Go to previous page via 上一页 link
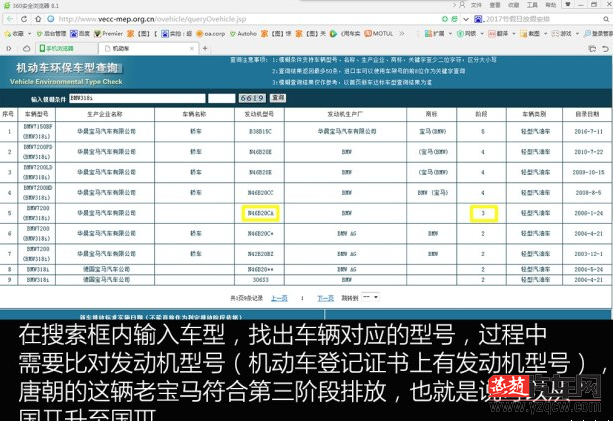The image size is (613, 421). [279, 298]
